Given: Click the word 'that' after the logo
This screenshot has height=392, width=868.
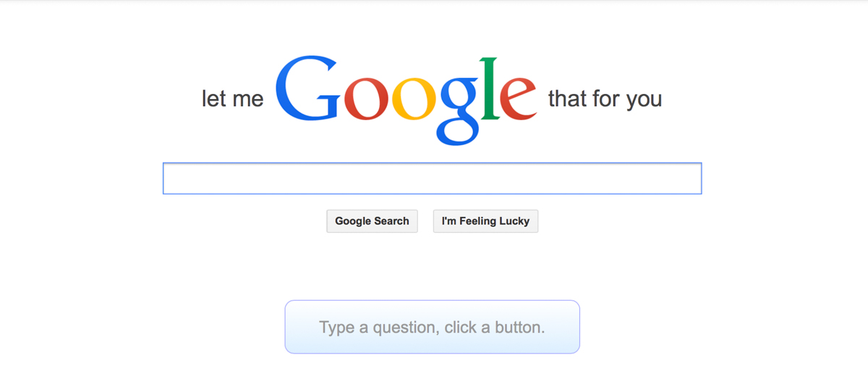Looking at the screenshot, I should point(568,98).
